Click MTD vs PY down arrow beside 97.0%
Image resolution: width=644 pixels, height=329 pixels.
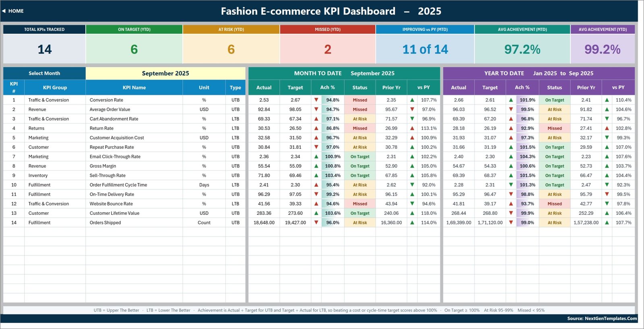click(412, 109)
